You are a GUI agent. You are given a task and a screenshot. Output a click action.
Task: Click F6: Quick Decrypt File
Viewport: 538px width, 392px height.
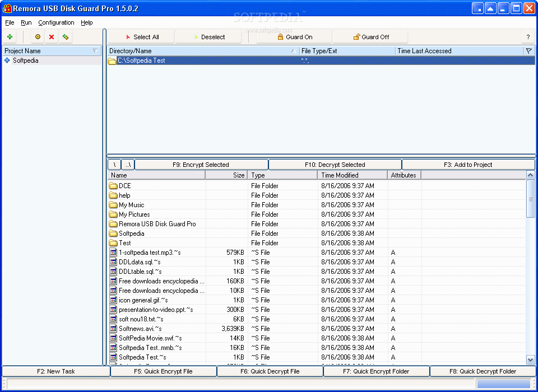[x=270, y=371]
